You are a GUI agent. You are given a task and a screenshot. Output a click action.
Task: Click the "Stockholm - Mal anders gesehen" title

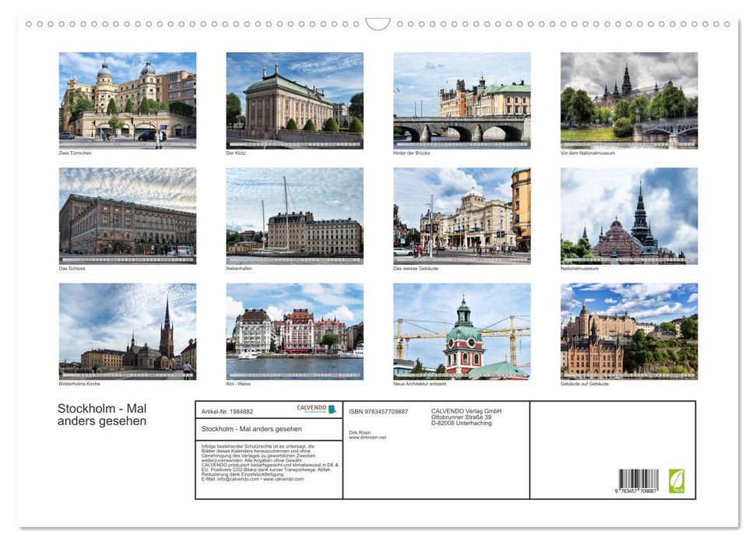coord(102,414)
